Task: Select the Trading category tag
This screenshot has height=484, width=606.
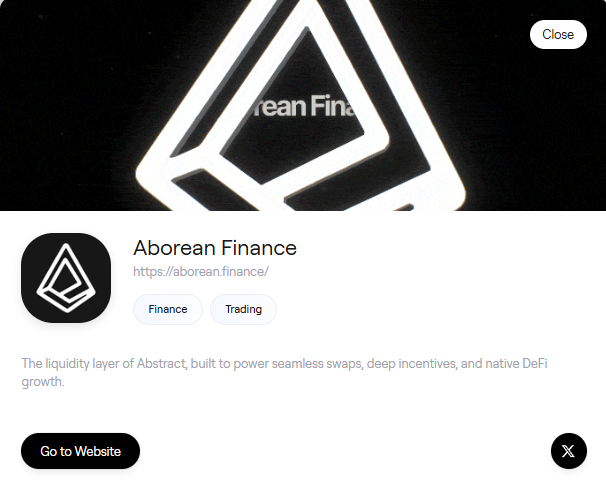Action: pyautogui.click(x=243, y=309)
